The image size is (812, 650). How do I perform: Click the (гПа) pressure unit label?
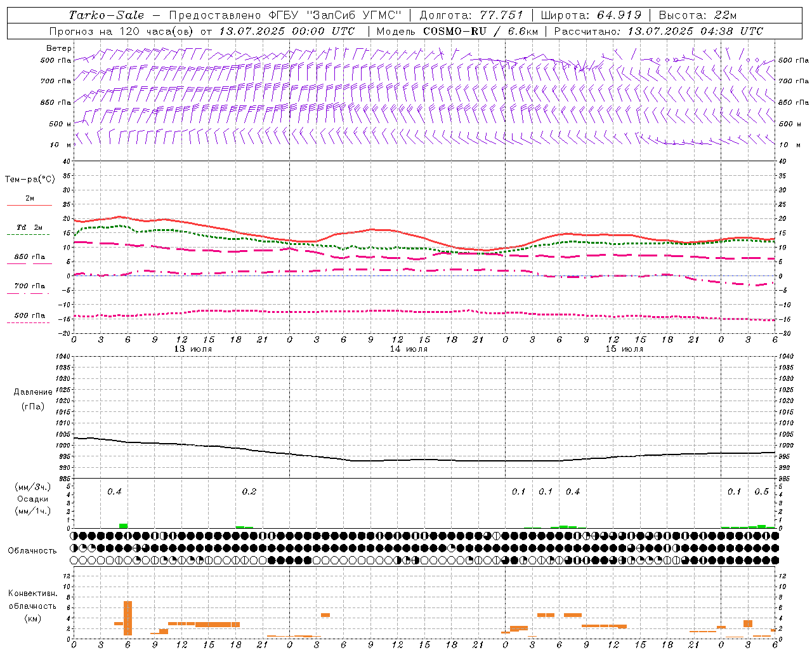tap(33, 406)
